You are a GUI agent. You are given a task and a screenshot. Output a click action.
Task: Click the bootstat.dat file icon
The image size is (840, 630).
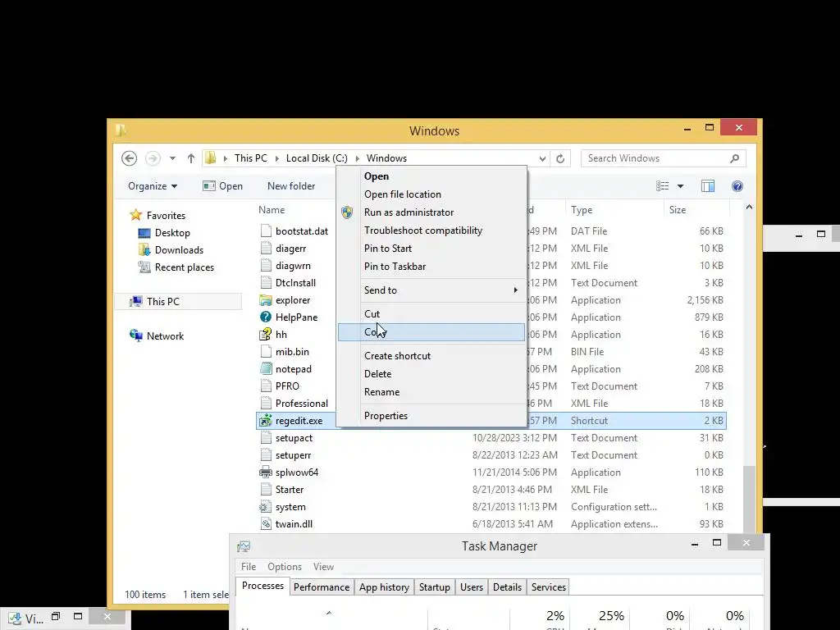tap(266, 231)
